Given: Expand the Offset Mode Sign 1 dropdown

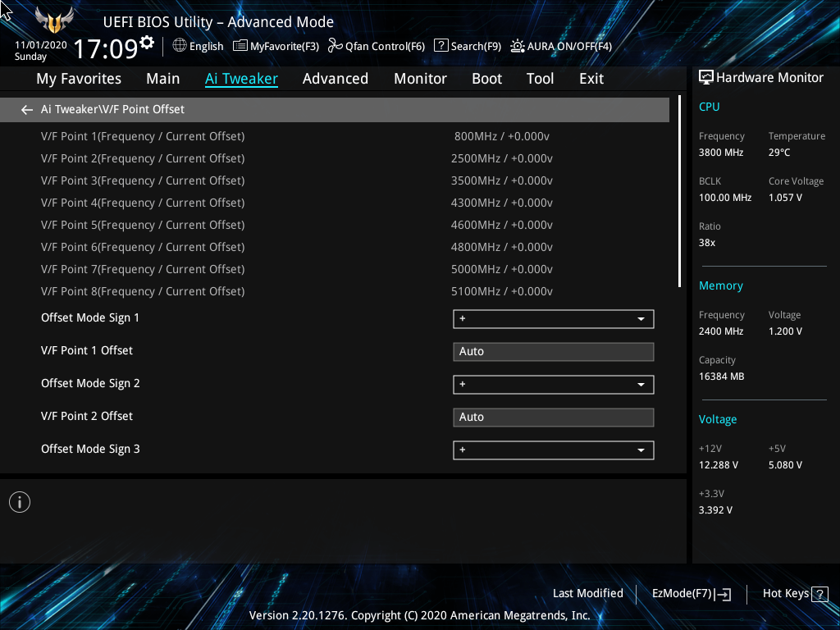Looking at the screenshot, I should pos(554,319).
